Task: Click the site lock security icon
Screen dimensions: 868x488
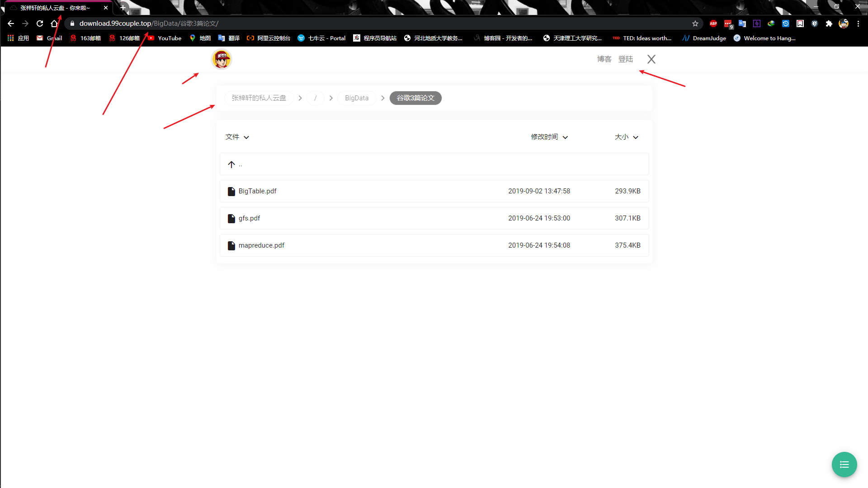Action: tap(72, 23)
